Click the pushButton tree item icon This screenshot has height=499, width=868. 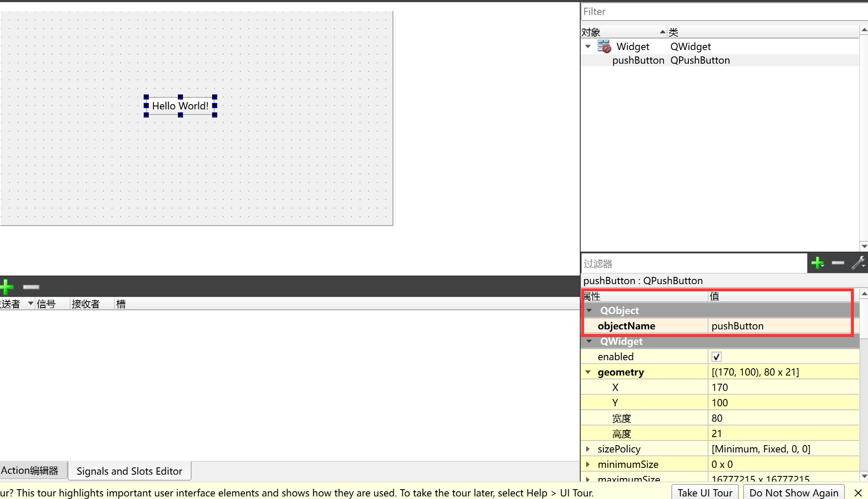pos(604,60)
